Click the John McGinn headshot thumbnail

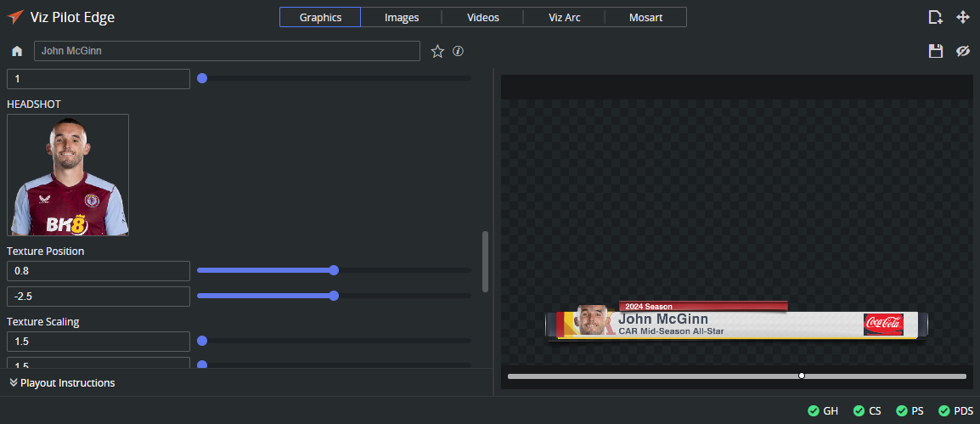(68, 175)
